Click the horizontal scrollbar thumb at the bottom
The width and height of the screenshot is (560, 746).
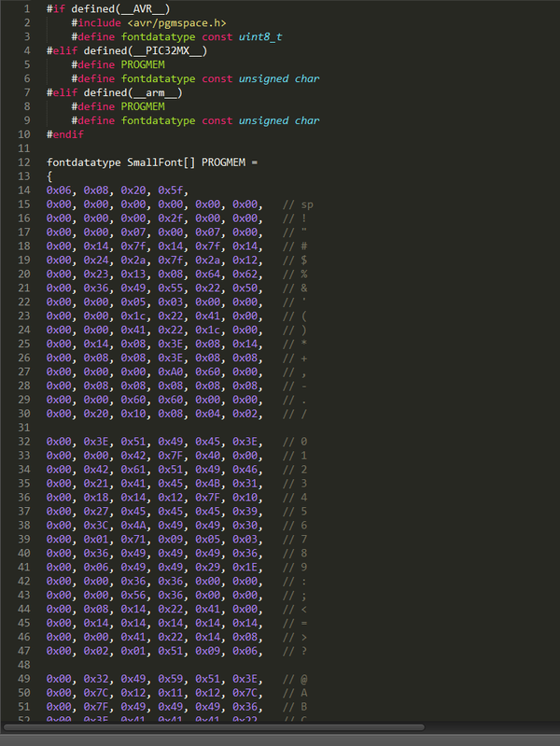point(213,726)
